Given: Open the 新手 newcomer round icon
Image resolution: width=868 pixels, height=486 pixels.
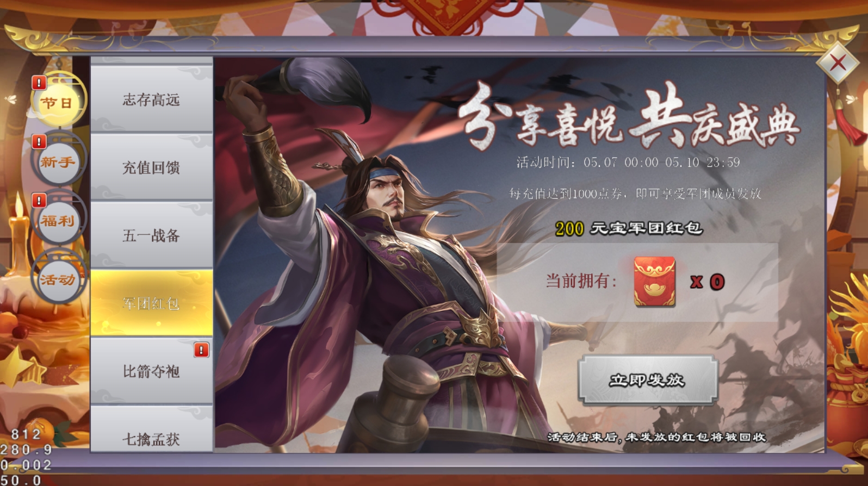Looking at the screenshot, I should tap(58, 161).
